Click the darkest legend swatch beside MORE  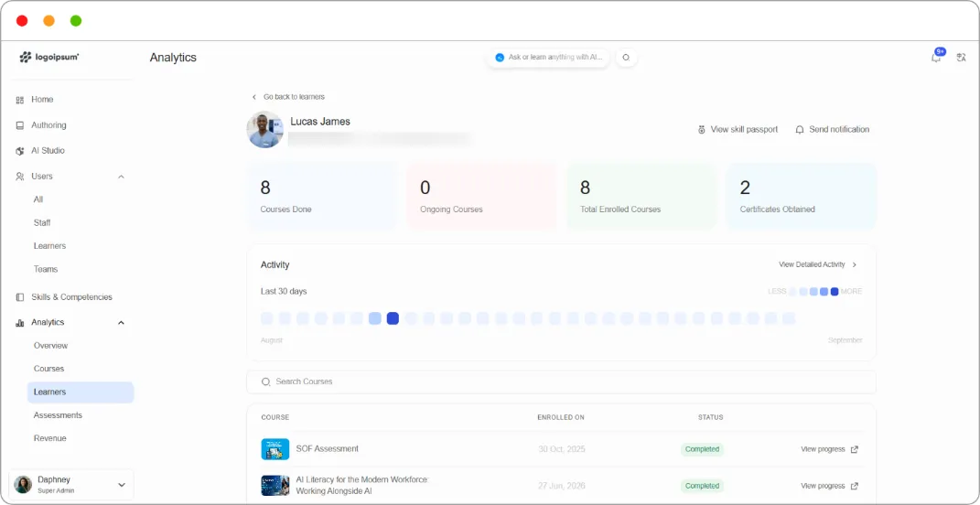[x=835, y=291]
